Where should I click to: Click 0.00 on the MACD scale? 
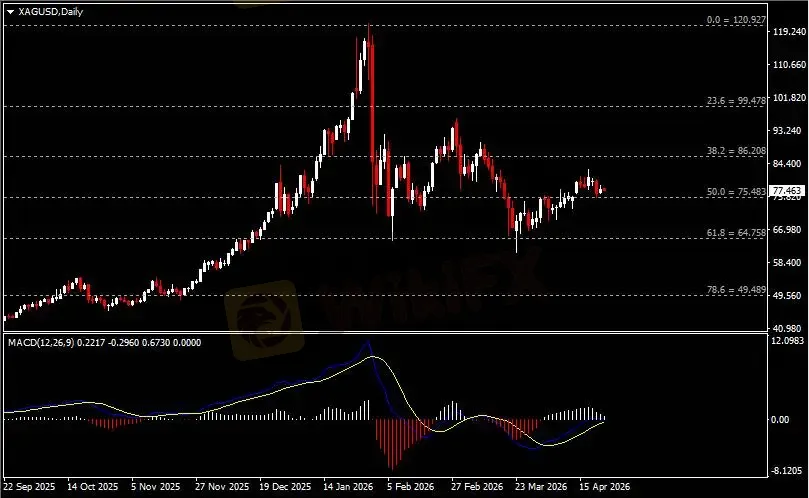tap(780, 420)
